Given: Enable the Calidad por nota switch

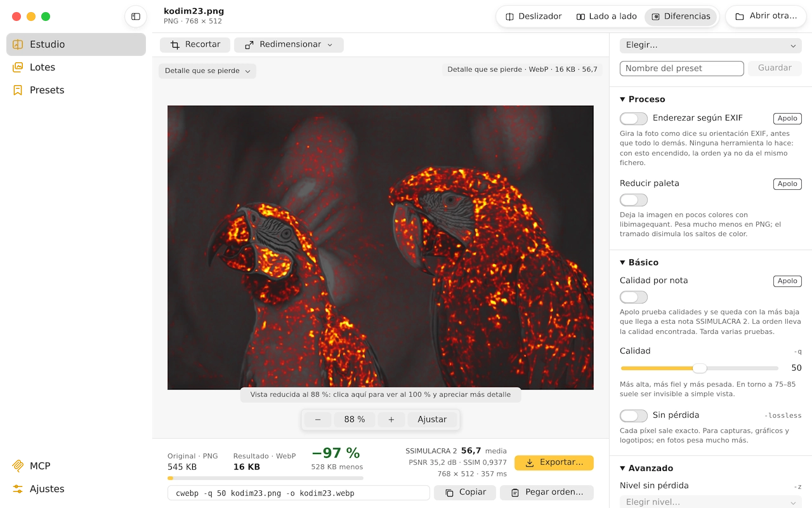Looking at the screenshot, I should pyautogui.click(x=634, y=297).
